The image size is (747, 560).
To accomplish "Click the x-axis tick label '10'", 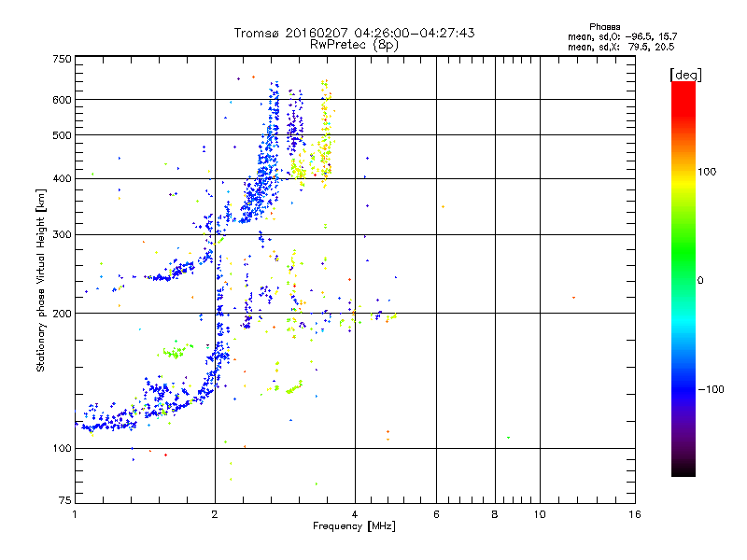I will (540, 514).
